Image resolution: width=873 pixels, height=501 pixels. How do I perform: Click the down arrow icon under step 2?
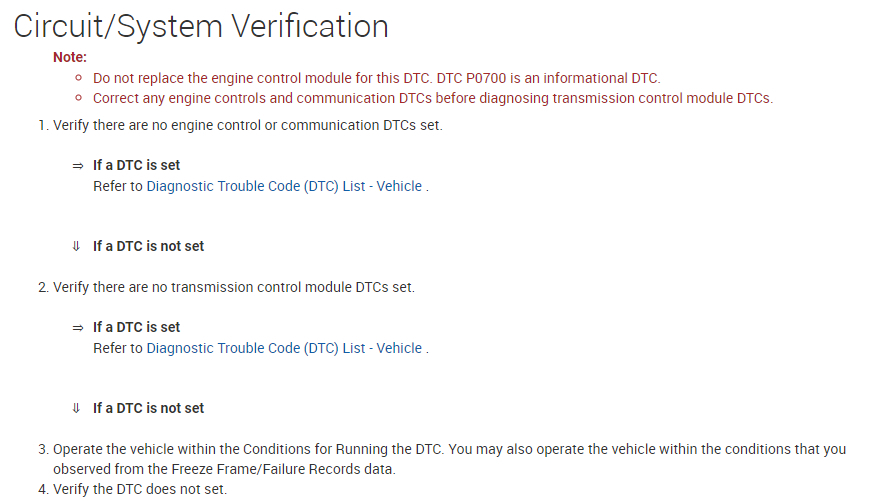click(x=76, y=408)
